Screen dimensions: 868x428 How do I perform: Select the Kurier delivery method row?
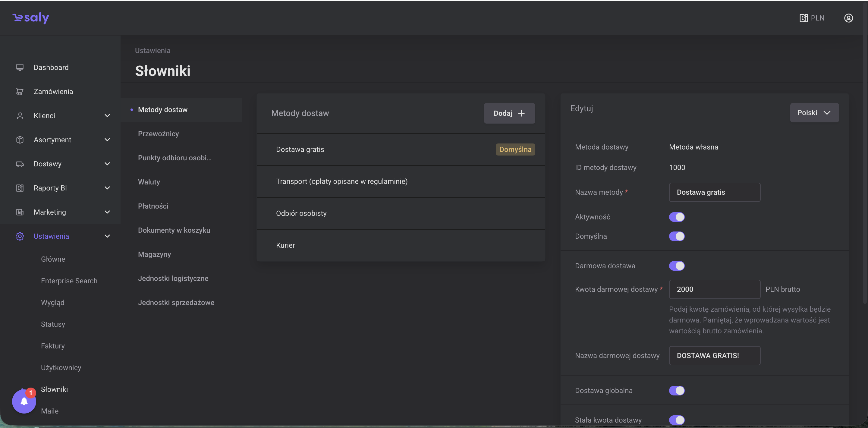point(400,245)
